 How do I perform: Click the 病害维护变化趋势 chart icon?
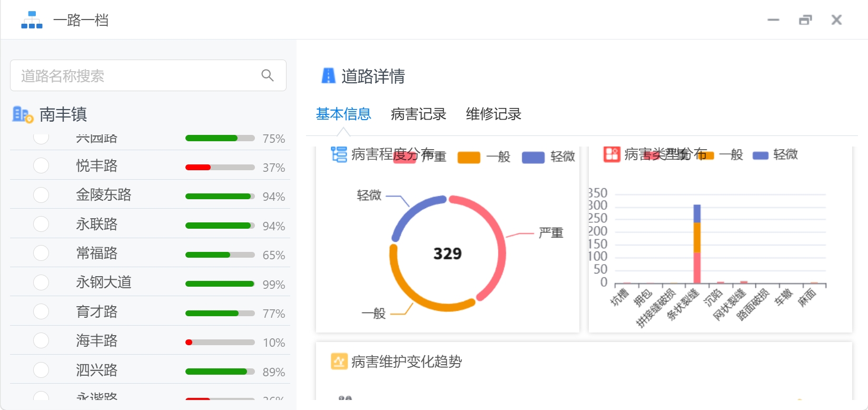(x=339, y=362)
